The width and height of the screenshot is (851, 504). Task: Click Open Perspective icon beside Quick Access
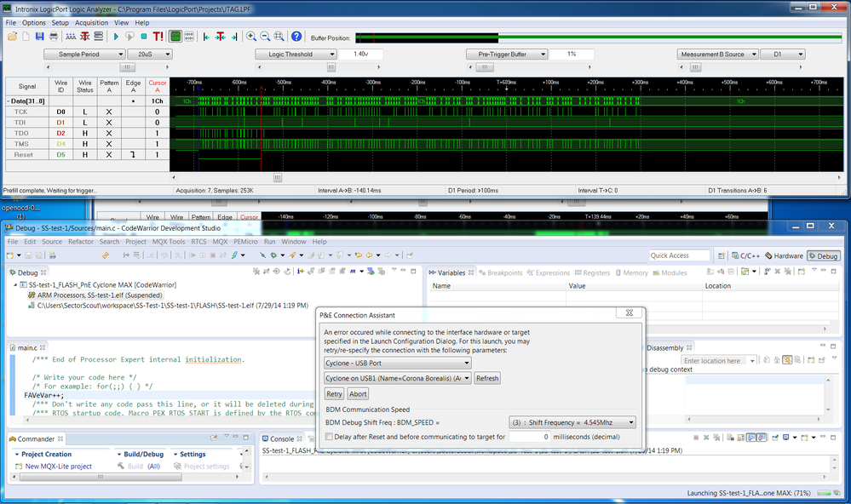pos(722,256)
